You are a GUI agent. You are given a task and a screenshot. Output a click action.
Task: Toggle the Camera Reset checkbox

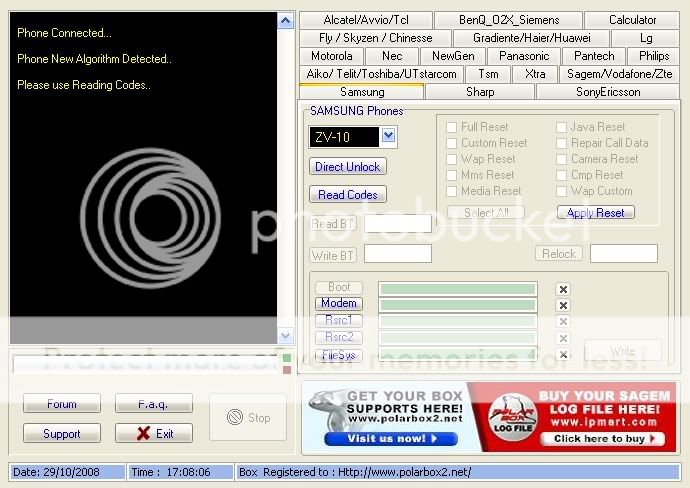point(561,159)
